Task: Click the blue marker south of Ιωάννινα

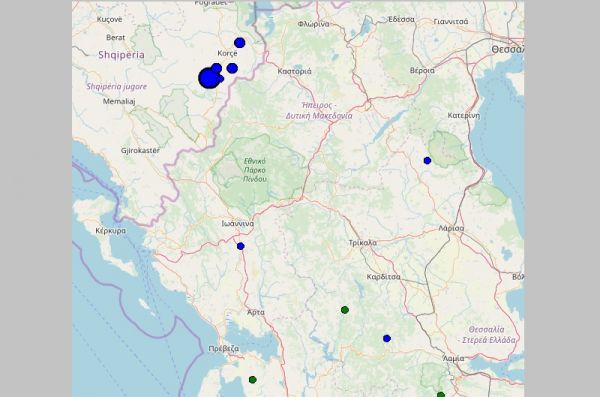Action: (240, 246)
